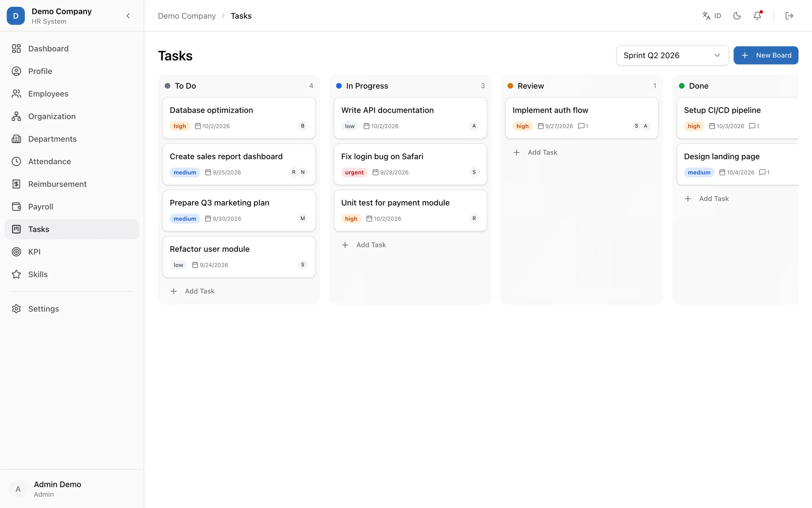This screenshot has width=812, height=508.
Task: Open Fix login bug on Safari task
Action: [x=410, y=164]
